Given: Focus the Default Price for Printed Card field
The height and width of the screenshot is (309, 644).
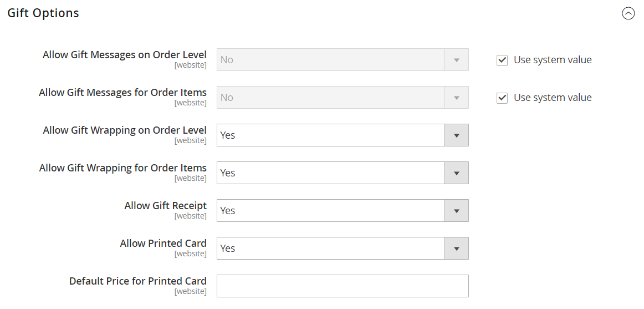Looking at the screenshot, I should pyautogui.click(x=343, y=286).
